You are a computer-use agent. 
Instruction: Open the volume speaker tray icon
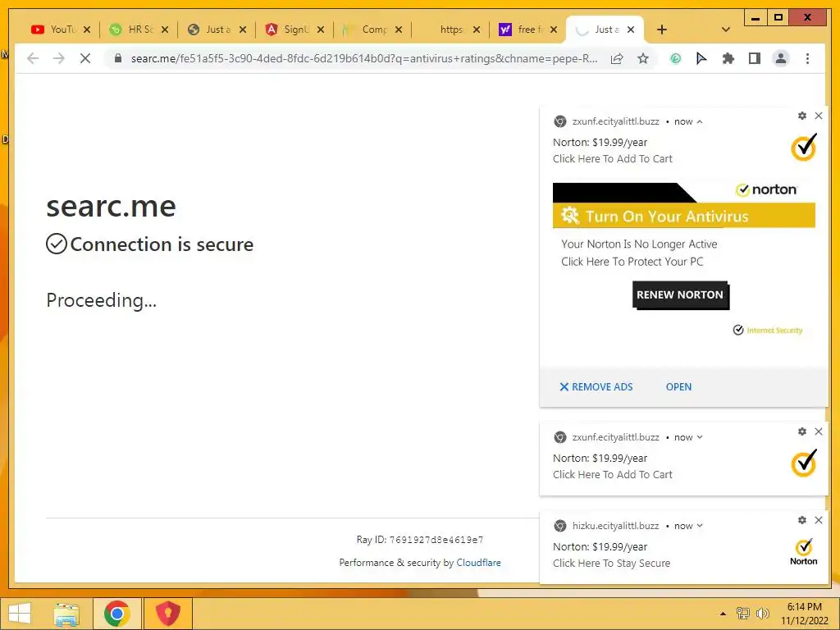point(762,614)
